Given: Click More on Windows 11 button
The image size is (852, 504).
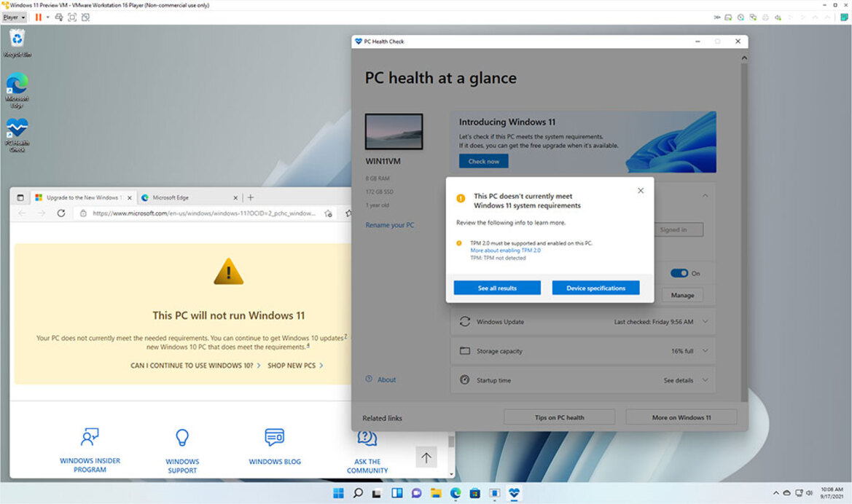Looking at the screenshot, I should click(681, 417).
